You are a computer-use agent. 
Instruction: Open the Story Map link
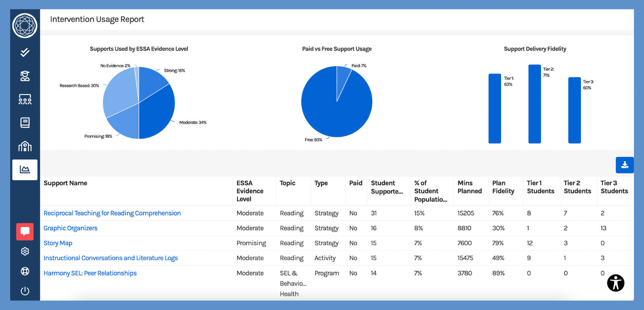pos(58,243)
